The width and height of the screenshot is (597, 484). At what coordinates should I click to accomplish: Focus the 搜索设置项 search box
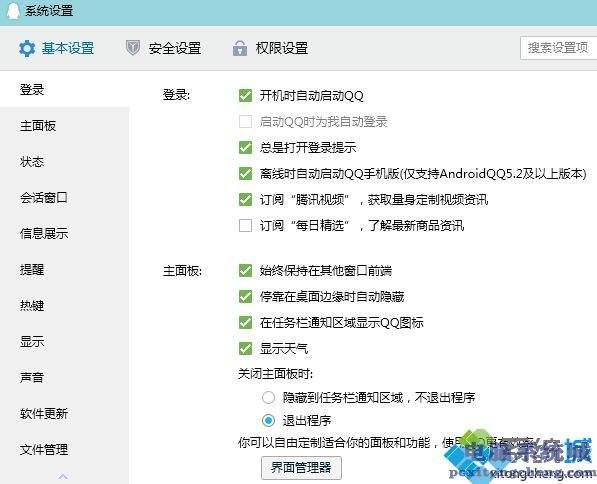point(558,48)
